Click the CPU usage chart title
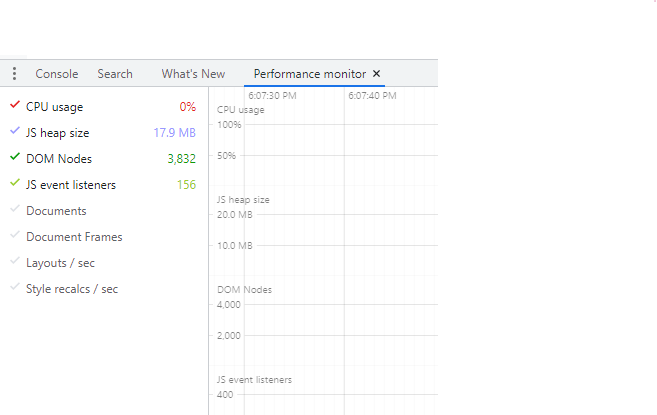Screen dimensions: 657x415 coord(241,110)
